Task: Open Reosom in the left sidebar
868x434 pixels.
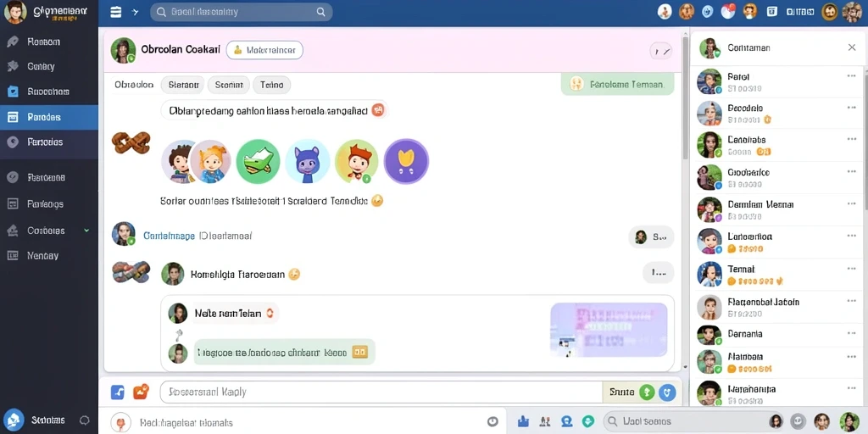Action: click(x=48, y=42)
